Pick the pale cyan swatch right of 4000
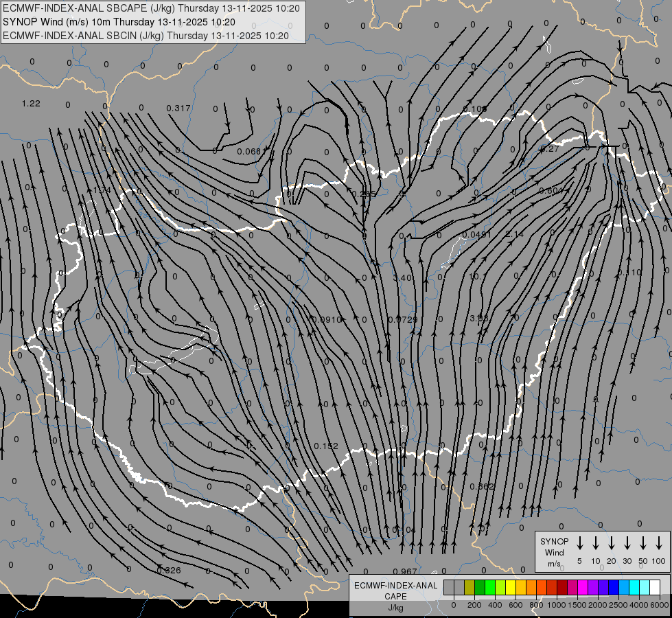The width and height of the screenshot is (672, 618). [x=645, y=588]
